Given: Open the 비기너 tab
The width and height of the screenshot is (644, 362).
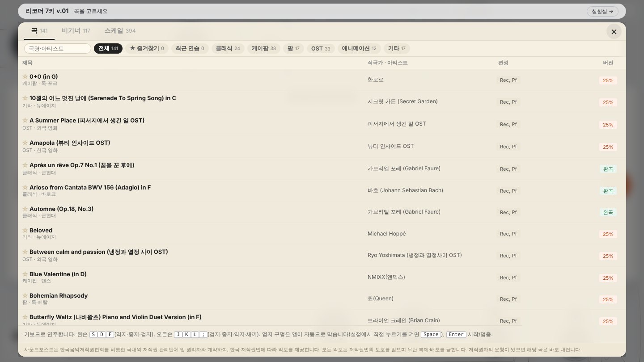Looking at the screenshot, I should click(x=76, y=31).
